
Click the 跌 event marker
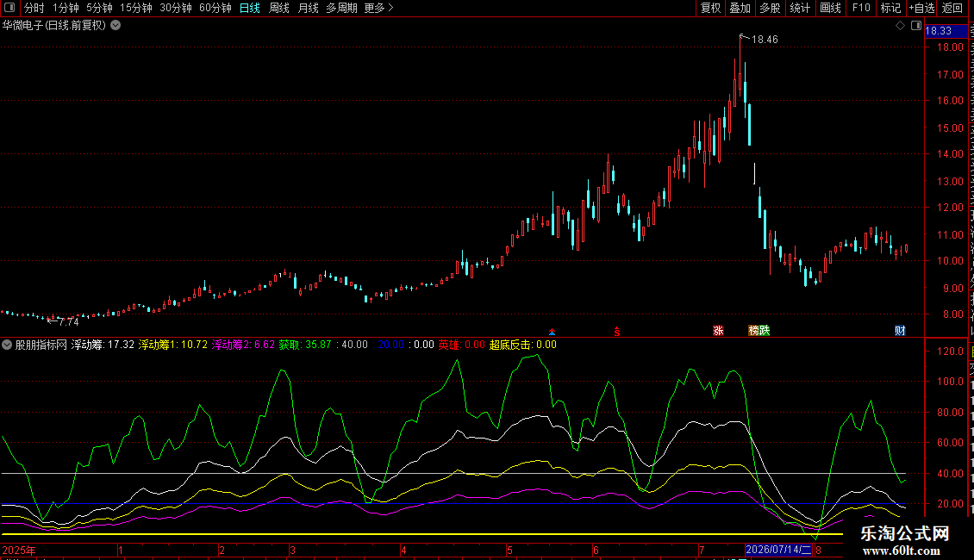pos(765,331)
